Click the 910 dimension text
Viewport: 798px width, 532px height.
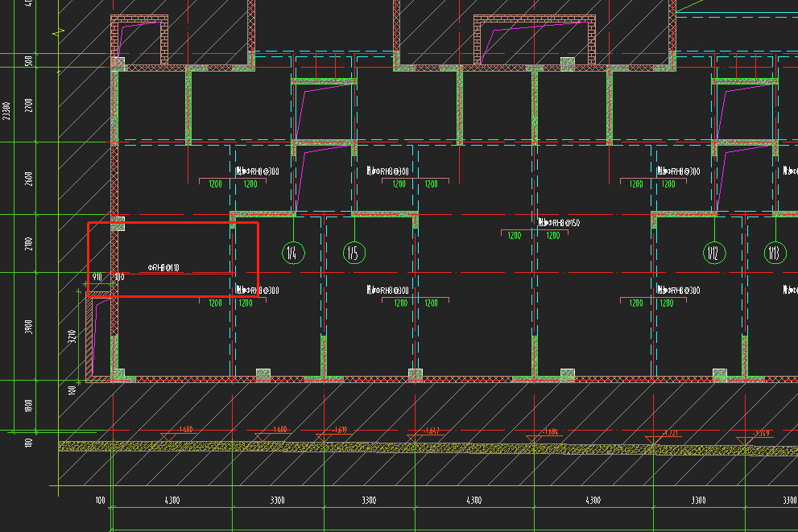pos(97,277)
